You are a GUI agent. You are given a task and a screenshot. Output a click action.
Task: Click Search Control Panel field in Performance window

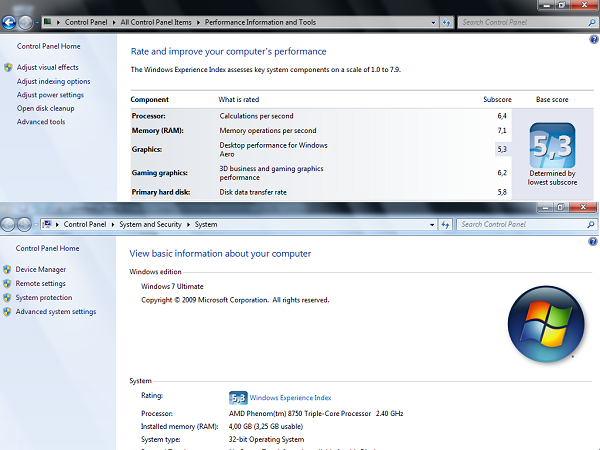[523, 23]
